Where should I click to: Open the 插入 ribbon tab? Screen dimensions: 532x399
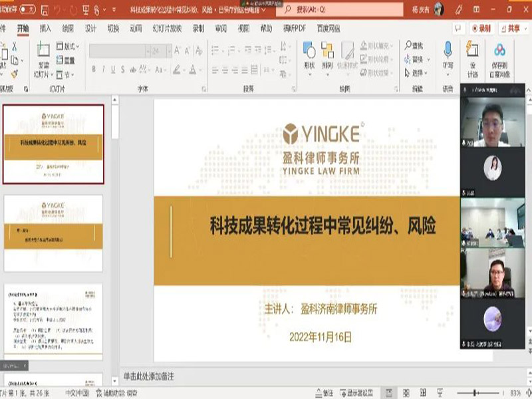point(45,29)
